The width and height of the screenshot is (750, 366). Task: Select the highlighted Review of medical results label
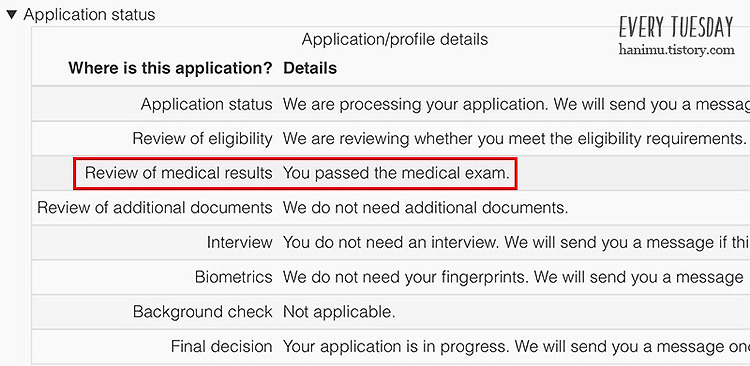(178, 173)
